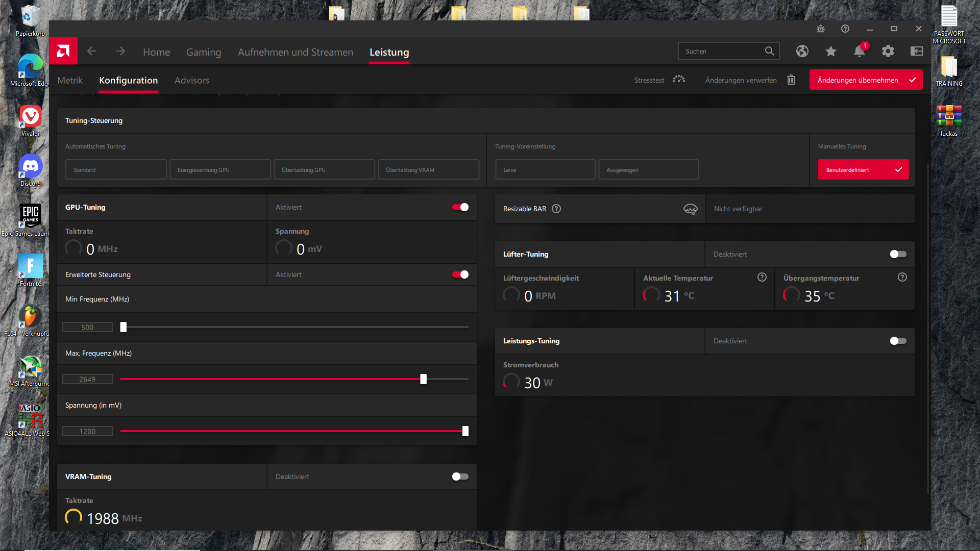Select the Übertaktung GPU preset
This screenshot has height=551, width=980.
click(x=324, y=170)
